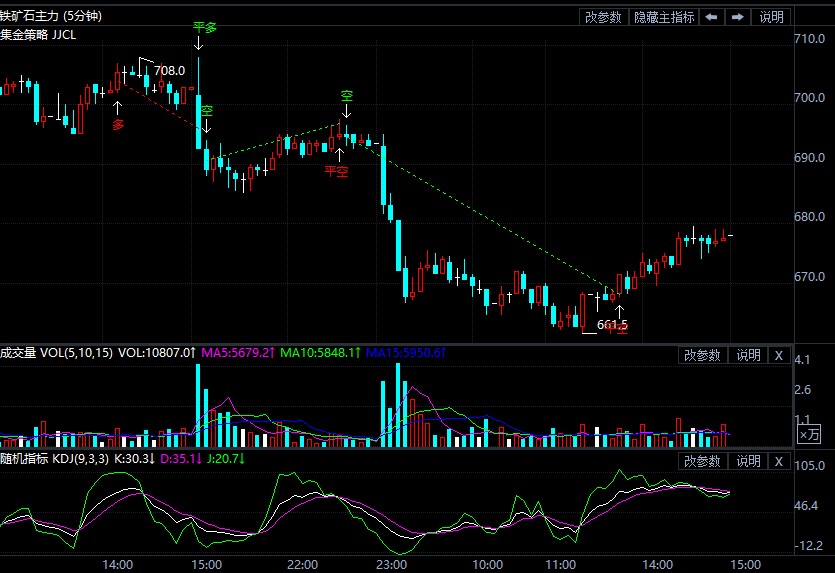Select the 集金策略 JJCL indicator label
The image size is (835, 573).
(x=38, y=35)
